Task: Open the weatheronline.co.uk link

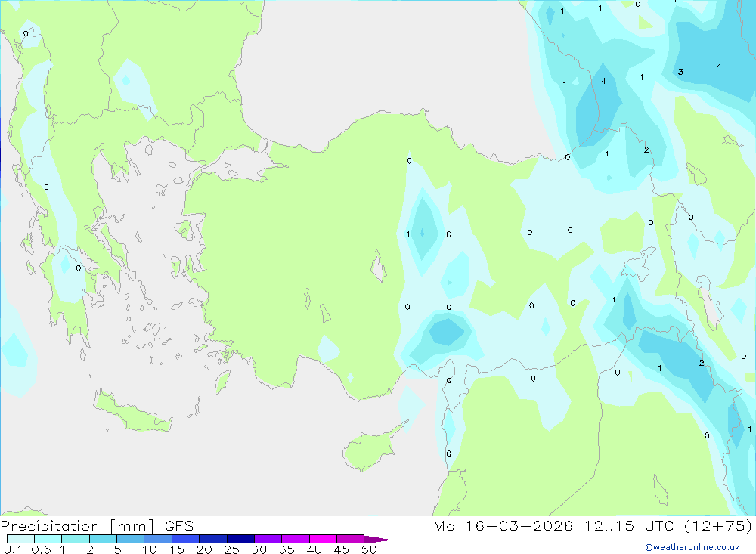Action: click(x=692, y=547)
